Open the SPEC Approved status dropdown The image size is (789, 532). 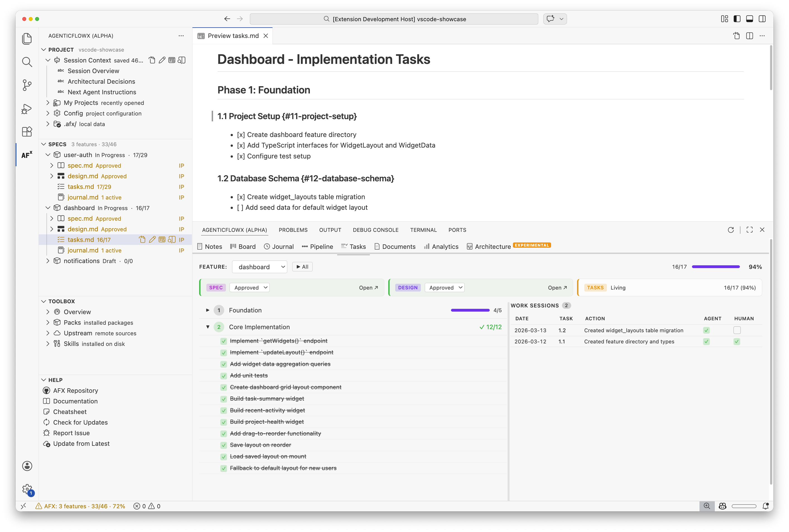pyautogui.click(x=249, y=287)
